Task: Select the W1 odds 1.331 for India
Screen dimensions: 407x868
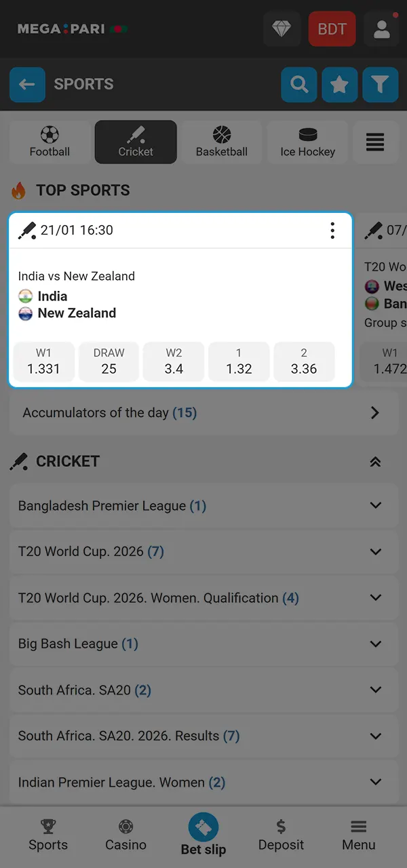Action: tap(43, 361)
